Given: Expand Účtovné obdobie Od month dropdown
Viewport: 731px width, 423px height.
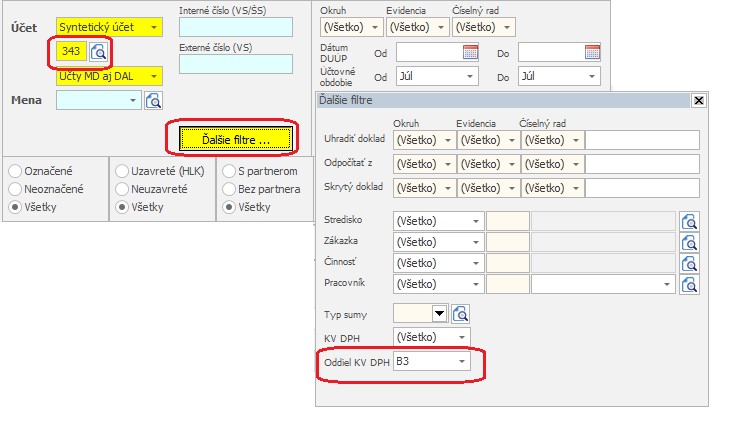Looking at the screenshot, I should [x=469, y=76].
